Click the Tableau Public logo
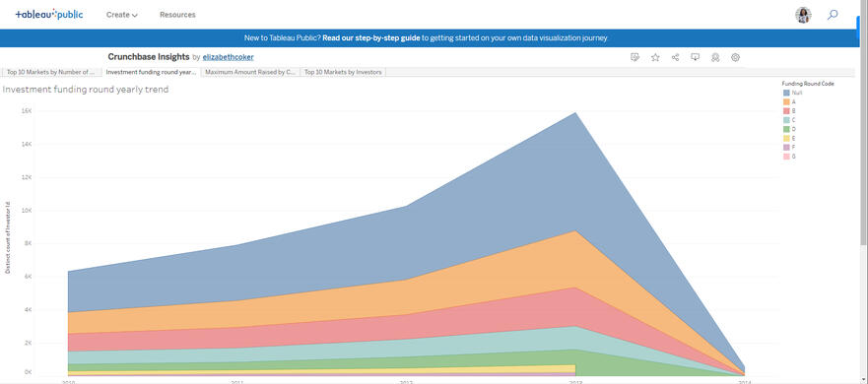This screenshot has height=384, width=868. tap(49, 15)
